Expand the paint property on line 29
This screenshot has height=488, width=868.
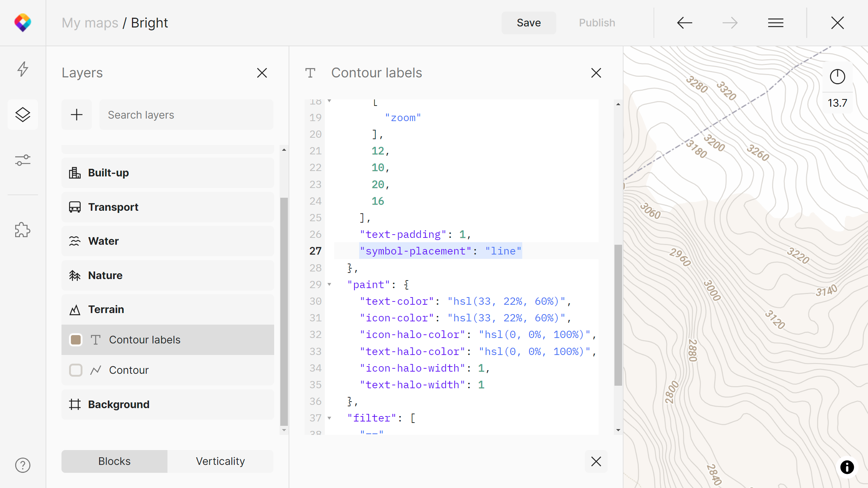coord(330,285)
